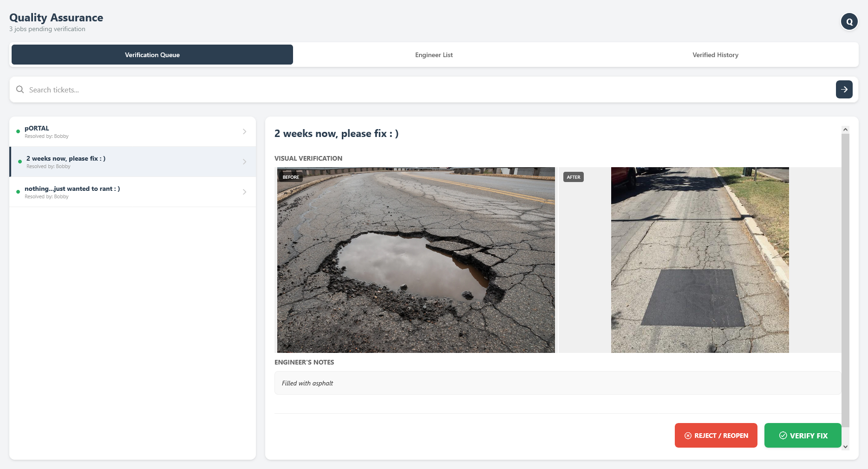Open the Verified History tab
The image size is (868, 469).
point(715,55)
